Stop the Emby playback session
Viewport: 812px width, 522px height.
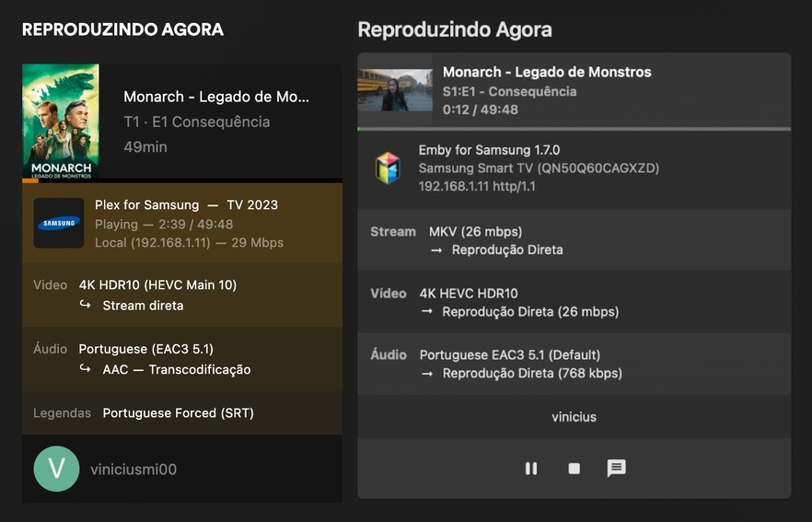point(574,469)
